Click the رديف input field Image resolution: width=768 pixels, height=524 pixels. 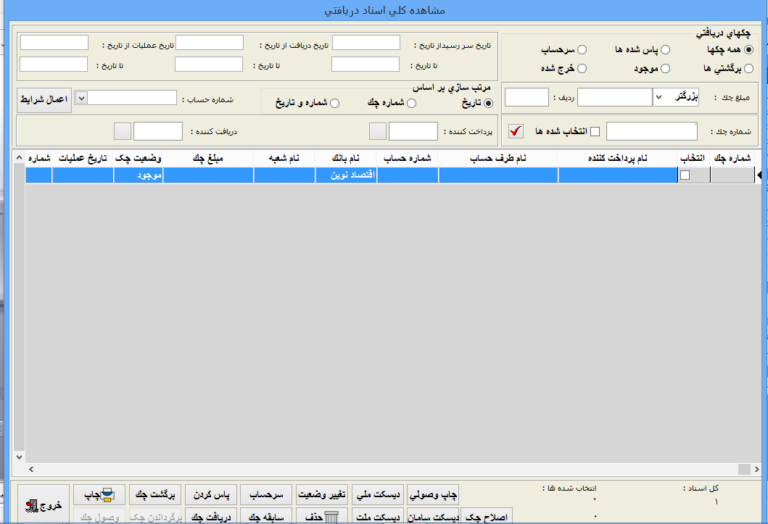(527, 97)
